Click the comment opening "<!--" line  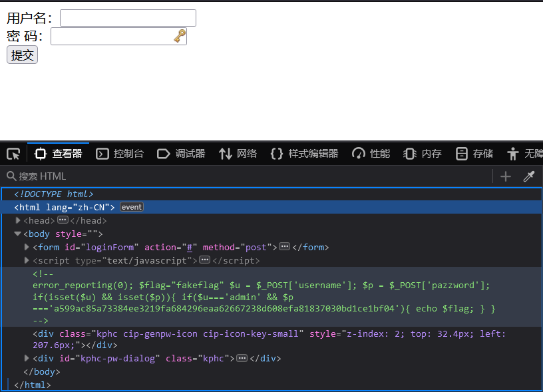[x=43, y=274]
